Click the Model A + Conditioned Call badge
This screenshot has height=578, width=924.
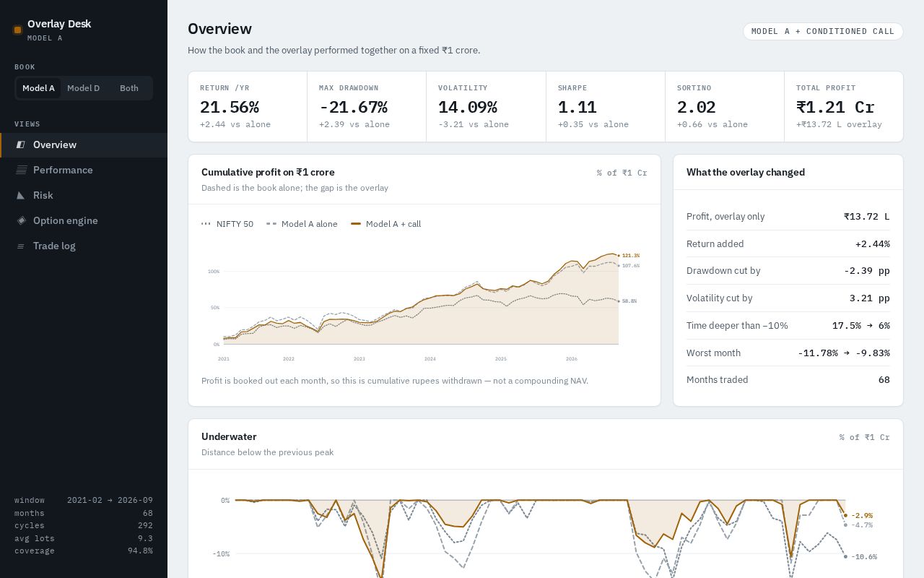[823, 31]
